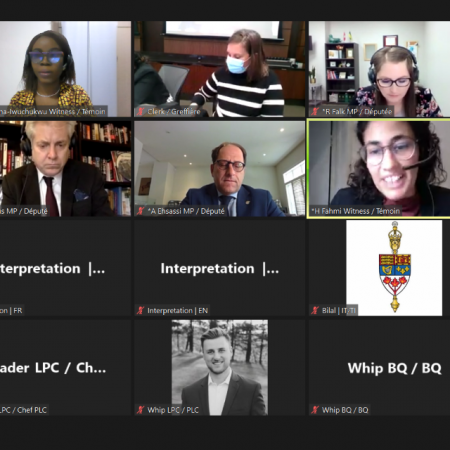This screenshot has width=450, height=450.
Task: Select the Iwuchukwu Witness video tile
Action: pos(65,69)
